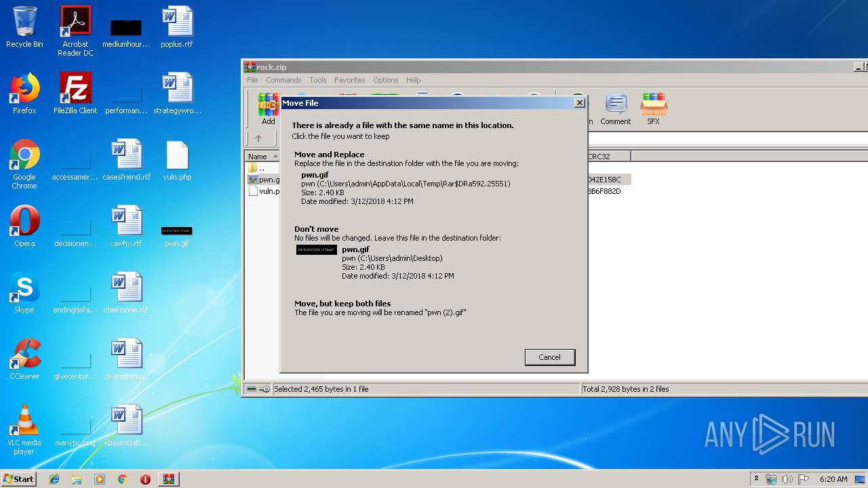Choose Move and Replace option
This screenshot has width=868, height=488.
433,178
